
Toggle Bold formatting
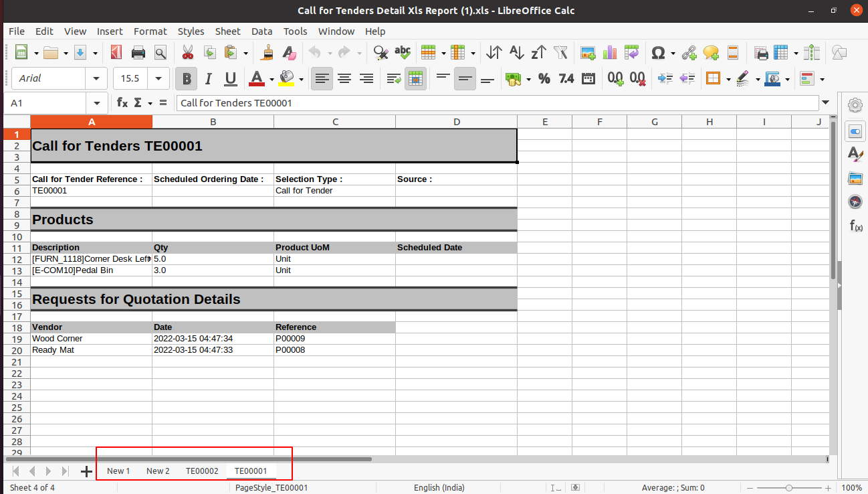pos(187,78)
